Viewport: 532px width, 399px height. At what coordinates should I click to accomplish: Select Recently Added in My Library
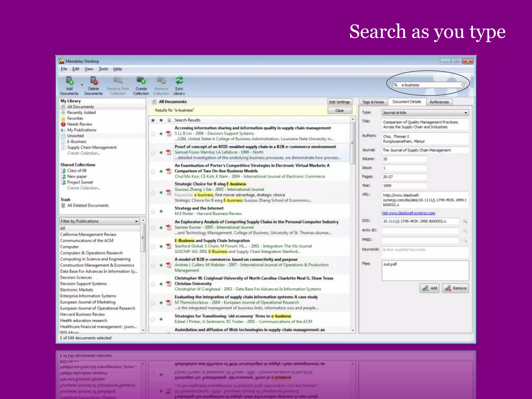(x=81, y=112)
